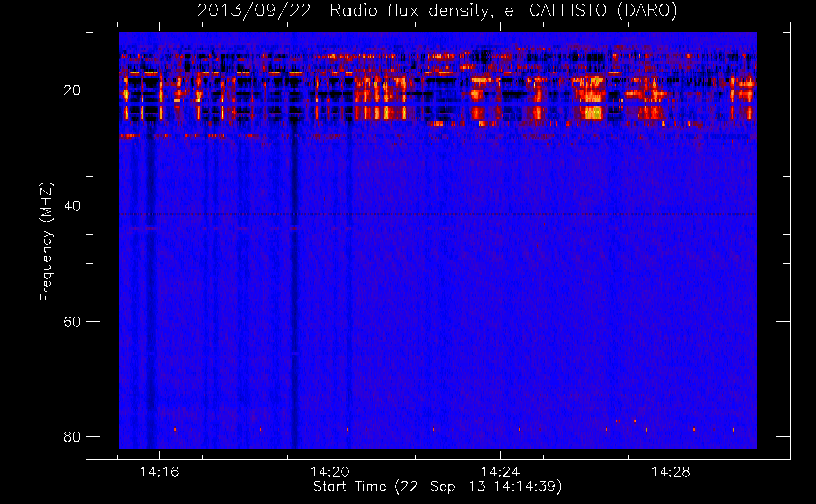The image size is (816, 504).
Task: Click the '14:16' time tick label
Action: point(159,472)
